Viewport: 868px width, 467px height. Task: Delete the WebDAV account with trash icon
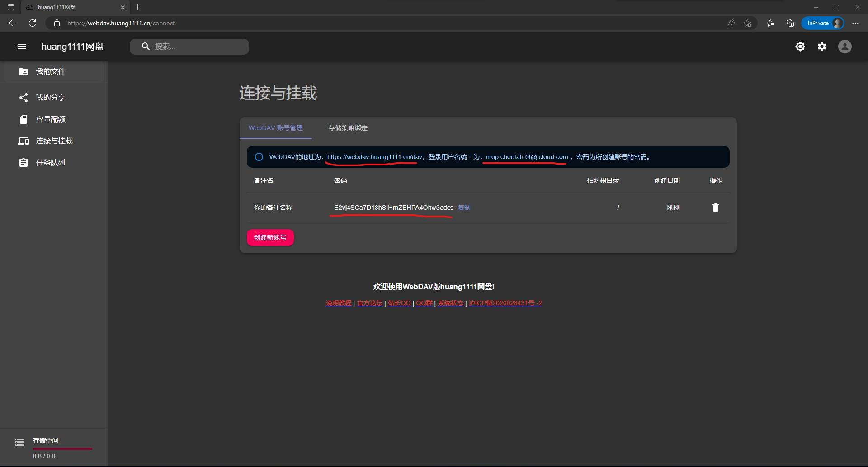tap(715, 208)
